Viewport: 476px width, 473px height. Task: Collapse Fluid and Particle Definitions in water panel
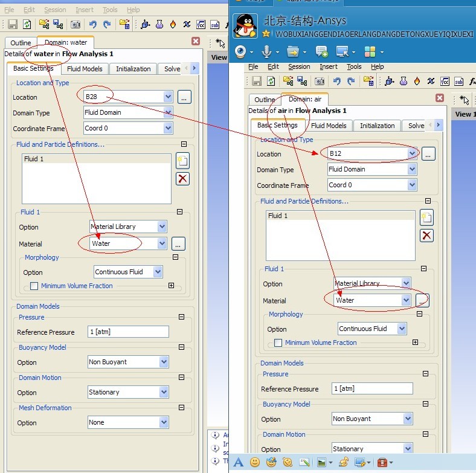coord(184,144)
